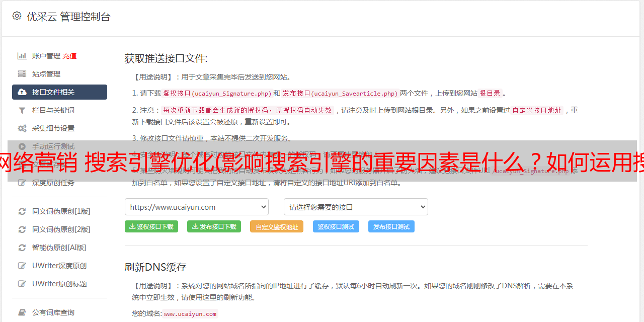Viewport: 644px width, 322px height.
Task: Click the 根目录 highlighted text
Action: [x=490, y=94]
